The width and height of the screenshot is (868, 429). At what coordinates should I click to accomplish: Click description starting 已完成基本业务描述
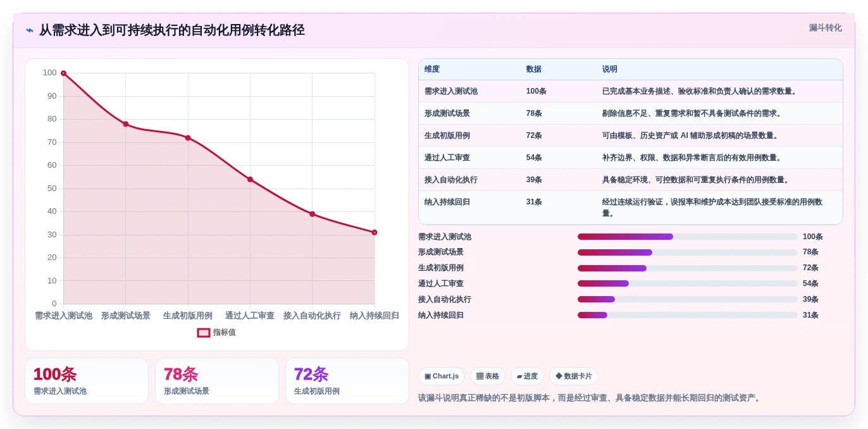tap(700, 91)
